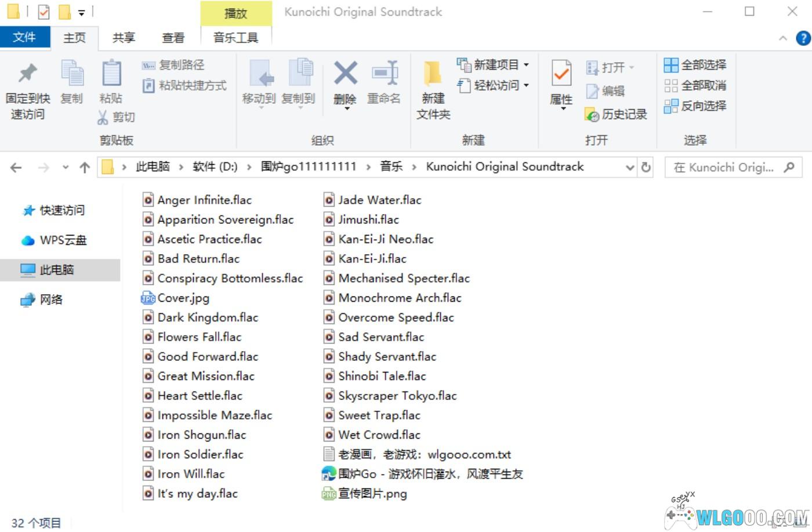Screen dimensions: 812x532
Task: Click Select None (全部取消) option
Action: pyautogui.click(x=695, y=85)
